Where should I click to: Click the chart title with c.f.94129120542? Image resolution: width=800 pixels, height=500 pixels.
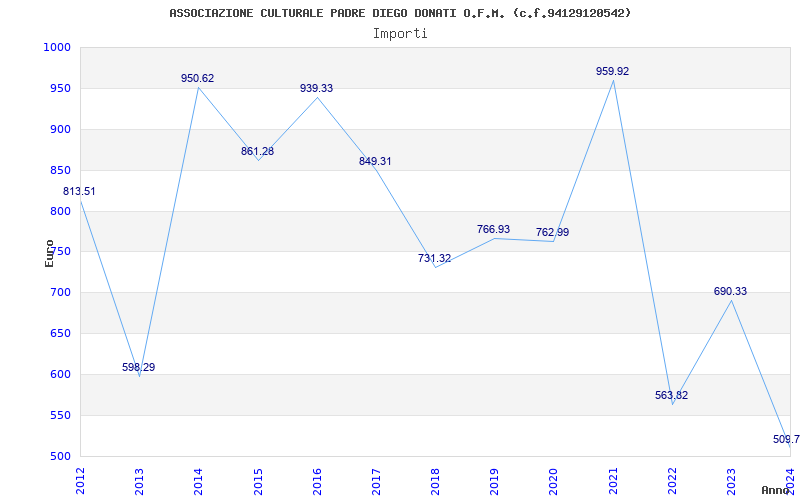pyautogui.click(x=400, y=13)
